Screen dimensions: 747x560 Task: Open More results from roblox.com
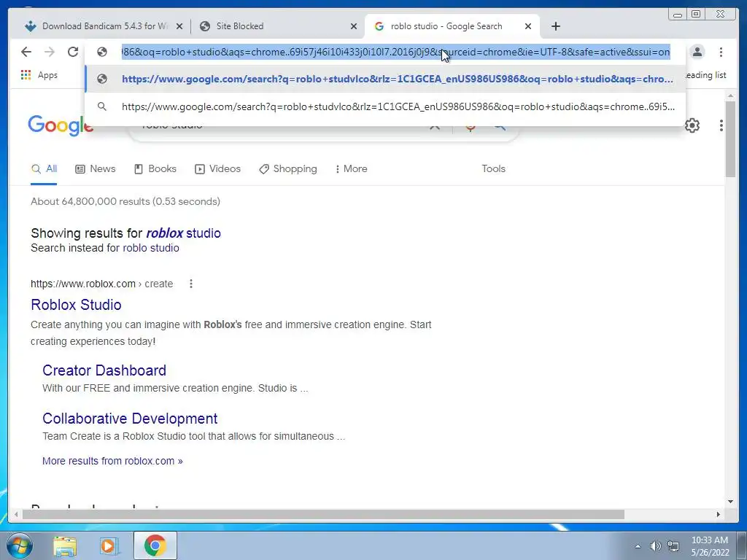(x=112, y=461)
